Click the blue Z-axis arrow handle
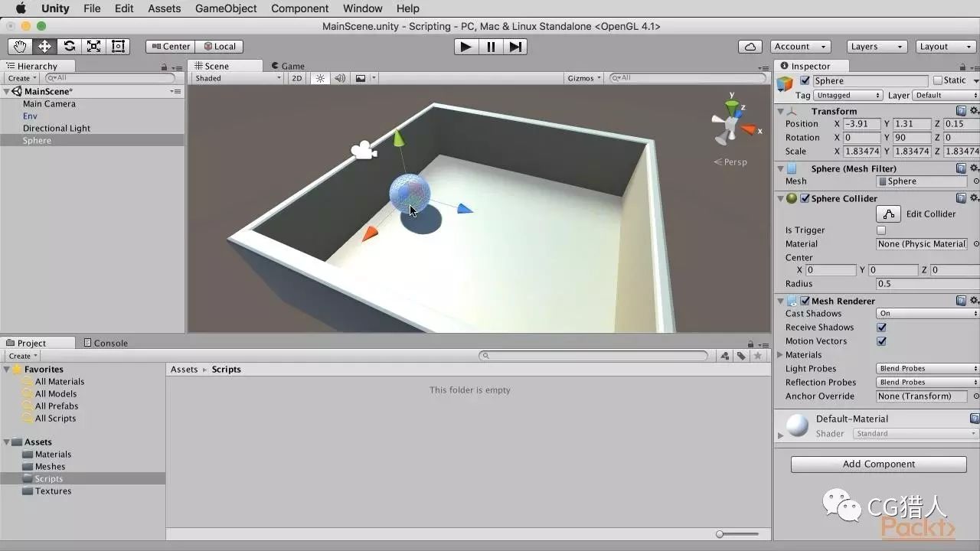Screen dimensions: 980x551 click(465, 208)
